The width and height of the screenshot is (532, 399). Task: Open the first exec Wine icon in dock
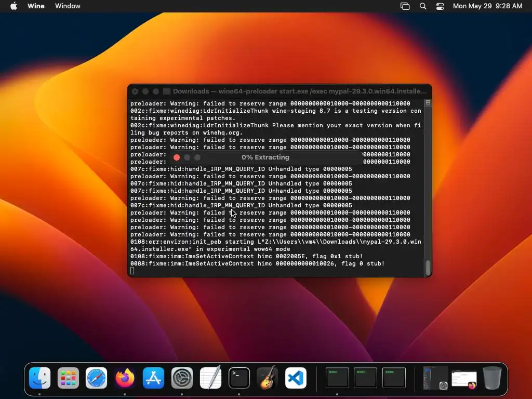click(337, 377)
